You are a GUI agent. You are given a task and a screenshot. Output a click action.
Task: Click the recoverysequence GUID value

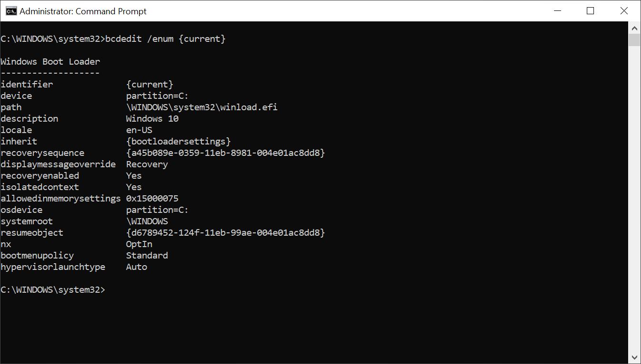point(225,153)
